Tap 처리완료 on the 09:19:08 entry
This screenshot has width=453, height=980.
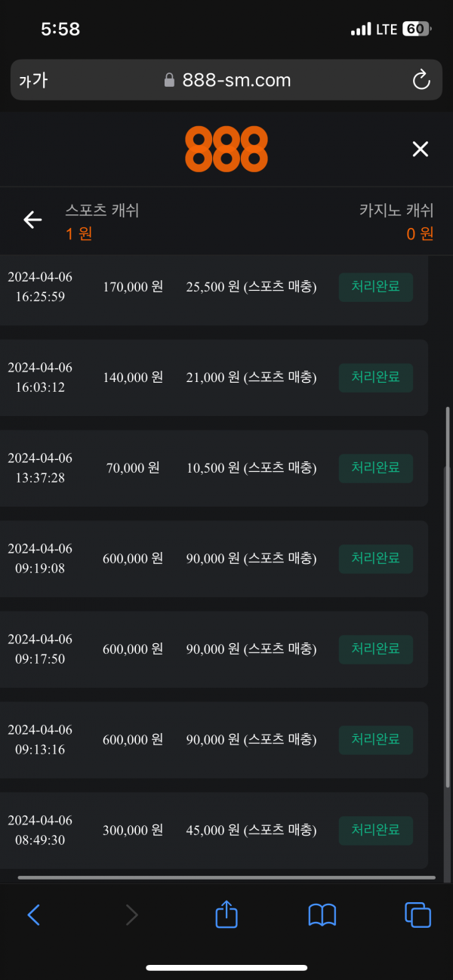click(x=375, y=559)
